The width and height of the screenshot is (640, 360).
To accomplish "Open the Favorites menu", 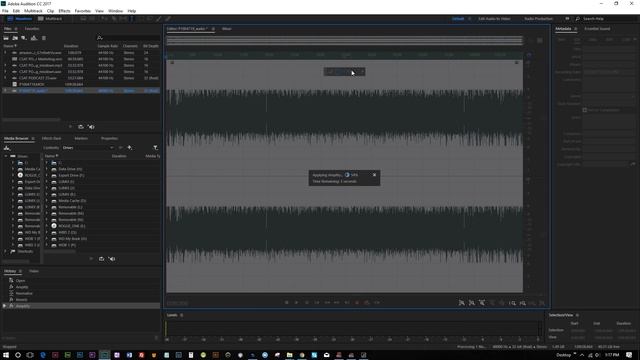I will coord(82,11).
